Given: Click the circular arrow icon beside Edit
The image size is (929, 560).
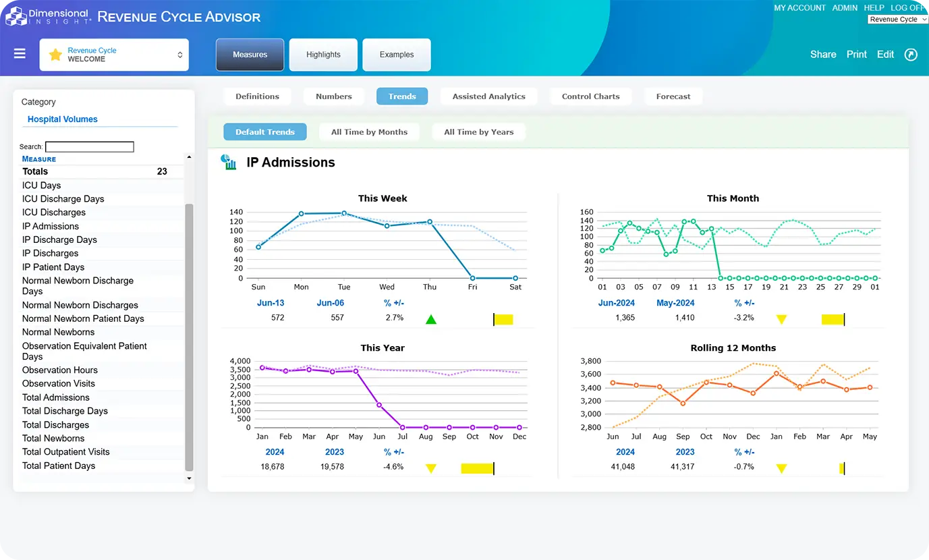Looking at the screenshot, I should click(911, 55).
